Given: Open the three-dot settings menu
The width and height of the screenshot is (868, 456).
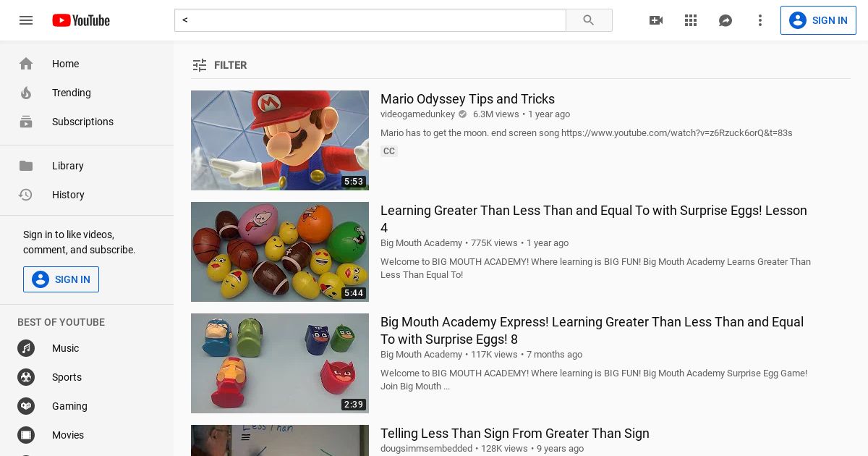Looking at the screenshot, I should (x=760, y=20).
